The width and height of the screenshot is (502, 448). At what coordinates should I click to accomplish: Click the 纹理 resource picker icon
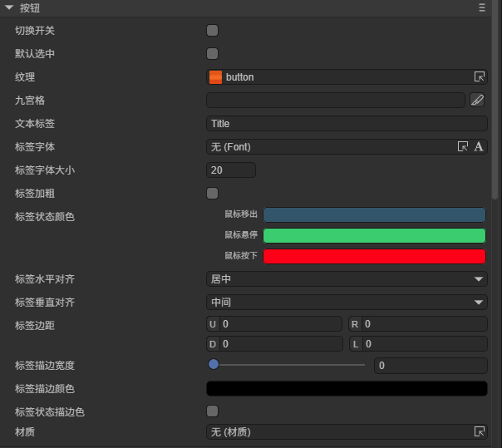[x=479, y=77]
